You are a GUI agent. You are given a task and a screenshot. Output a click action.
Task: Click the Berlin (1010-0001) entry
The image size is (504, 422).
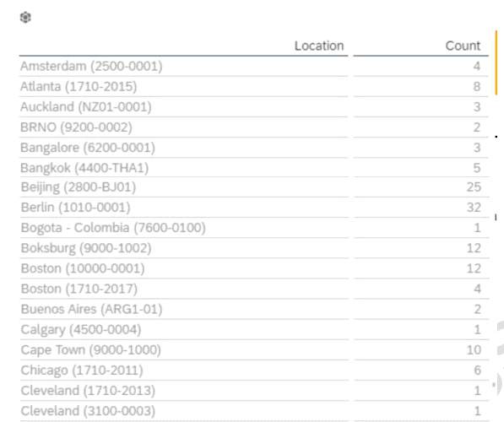[75, 208]
